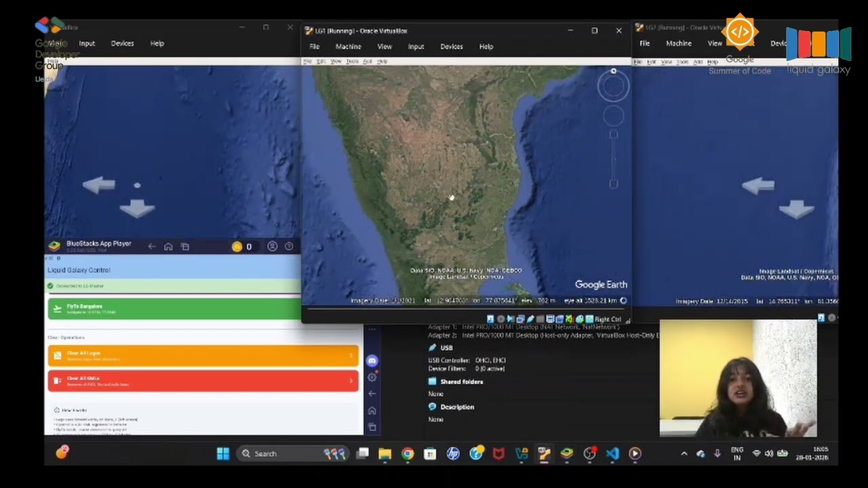Click the Google Earth look compass ring

click(613, 86)
